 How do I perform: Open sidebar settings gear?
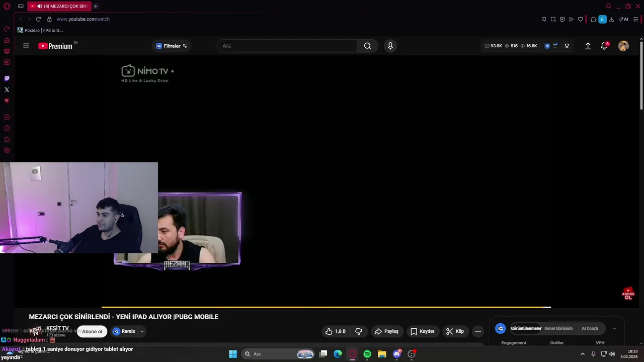7,150
